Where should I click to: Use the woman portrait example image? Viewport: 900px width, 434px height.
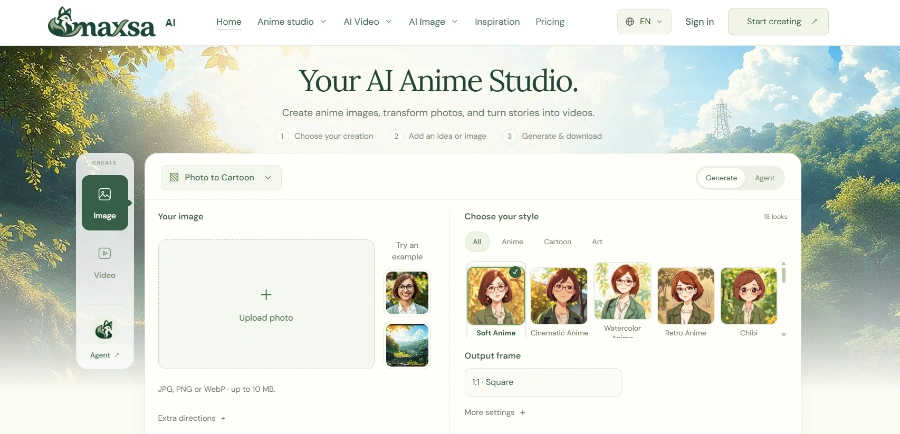click(407, 293)
